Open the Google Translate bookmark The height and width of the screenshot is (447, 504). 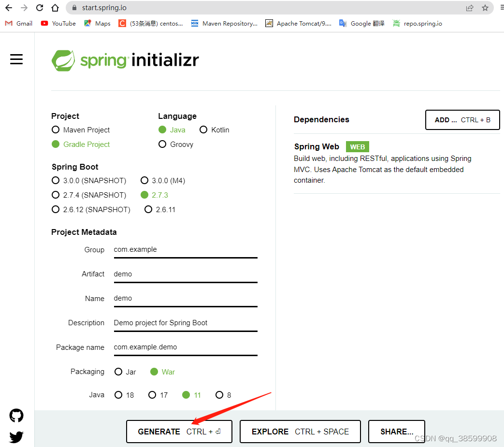coord(361,24)
